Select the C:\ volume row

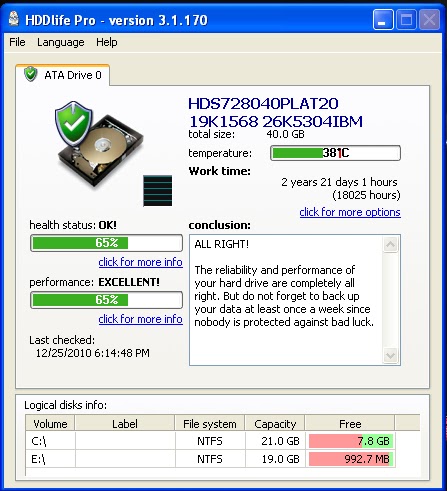point(210,441)
